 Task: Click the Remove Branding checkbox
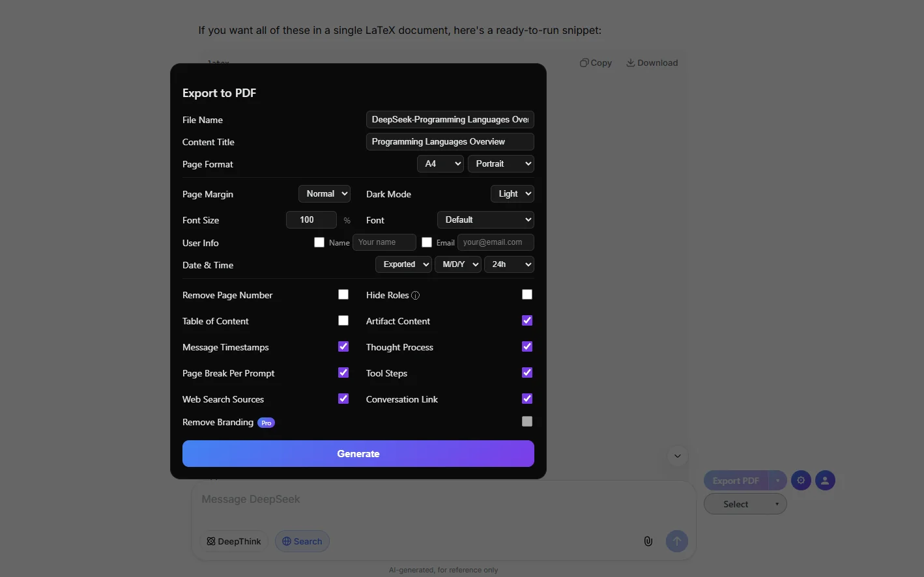point(527,421)
